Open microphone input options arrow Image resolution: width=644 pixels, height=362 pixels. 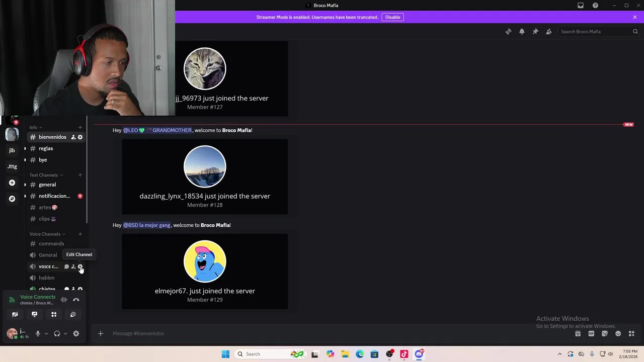pyautogui.click(x=46, y=333)
